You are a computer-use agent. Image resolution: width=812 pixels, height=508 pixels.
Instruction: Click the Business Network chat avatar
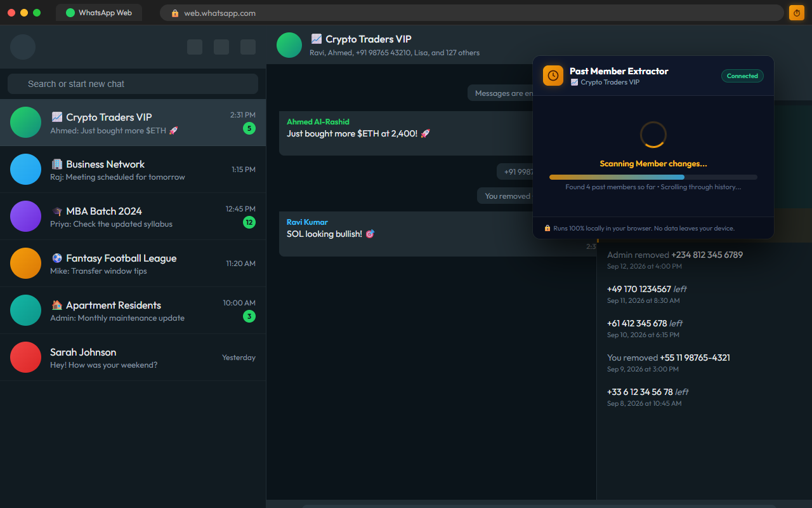tap(25, 170)
